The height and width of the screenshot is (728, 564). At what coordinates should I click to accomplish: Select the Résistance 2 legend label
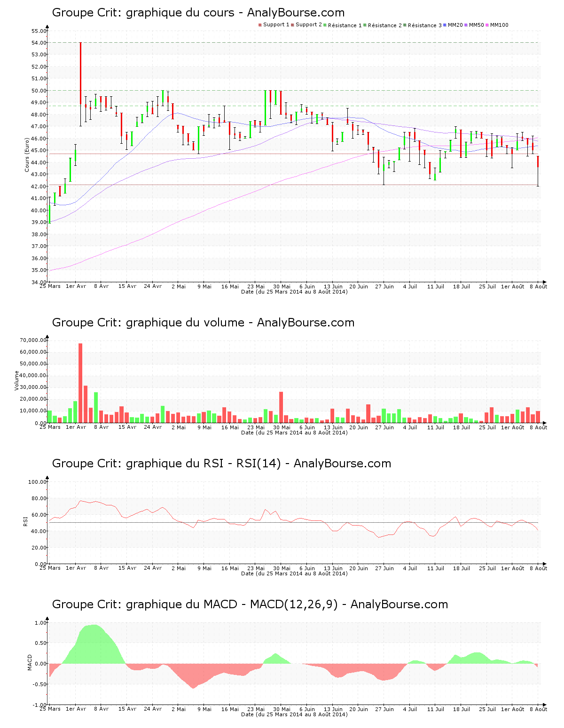[x=384, y=25]
